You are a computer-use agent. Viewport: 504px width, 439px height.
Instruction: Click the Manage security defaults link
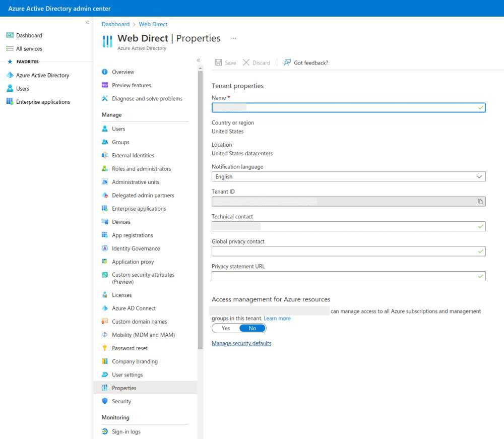point(241,343)
